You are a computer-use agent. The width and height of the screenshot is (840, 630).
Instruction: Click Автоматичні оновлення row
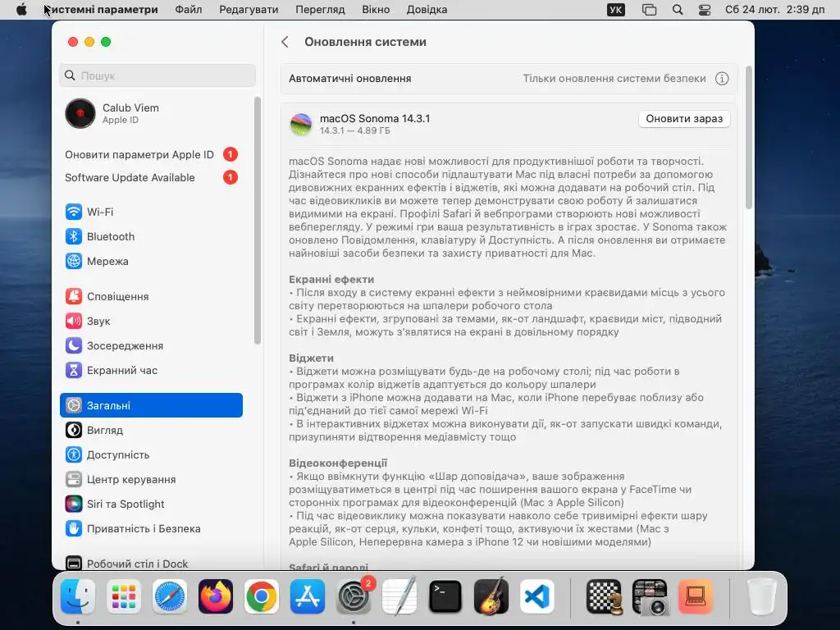(x=509, y=79)
